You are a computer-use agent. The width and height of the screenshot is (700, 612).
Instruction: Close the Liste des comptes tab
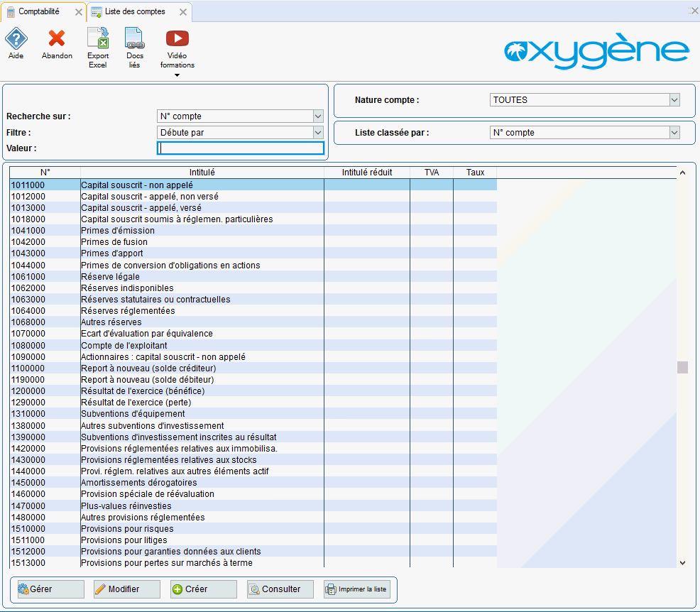tap(183, 12)
